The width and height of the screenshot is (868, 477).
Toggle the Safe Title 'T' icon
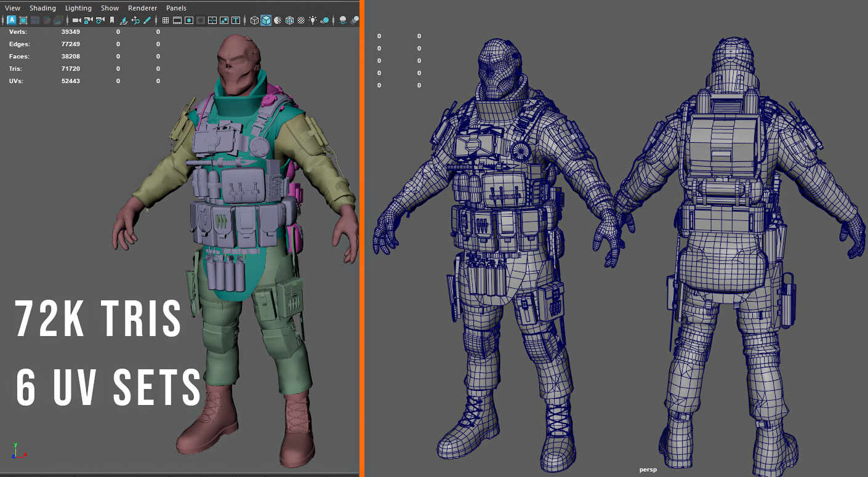(236, 20)
